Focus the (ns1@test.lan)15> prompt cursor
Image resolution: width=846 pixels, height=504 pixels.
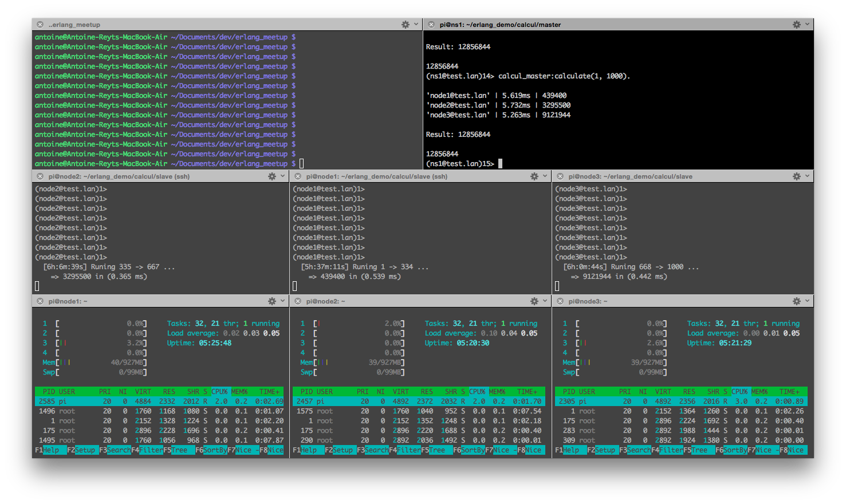pyautogui.click(x=500, y=164)
